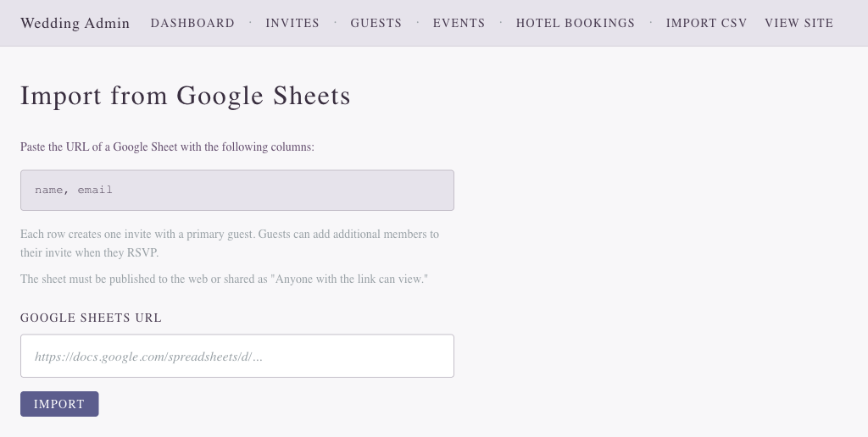
Task: Click the dot separator after Hotel Bookings
Action: pyautogui.click(x=651, y=22)
